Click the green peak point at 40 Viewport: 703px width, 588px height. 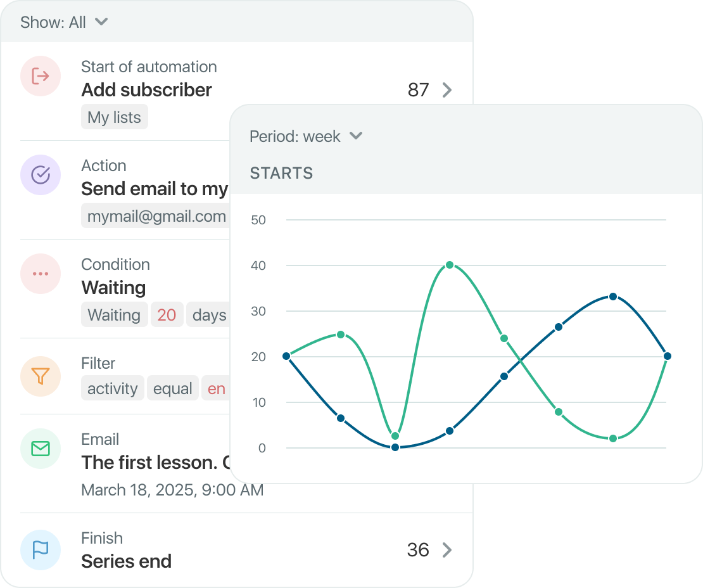click(450, 265)
